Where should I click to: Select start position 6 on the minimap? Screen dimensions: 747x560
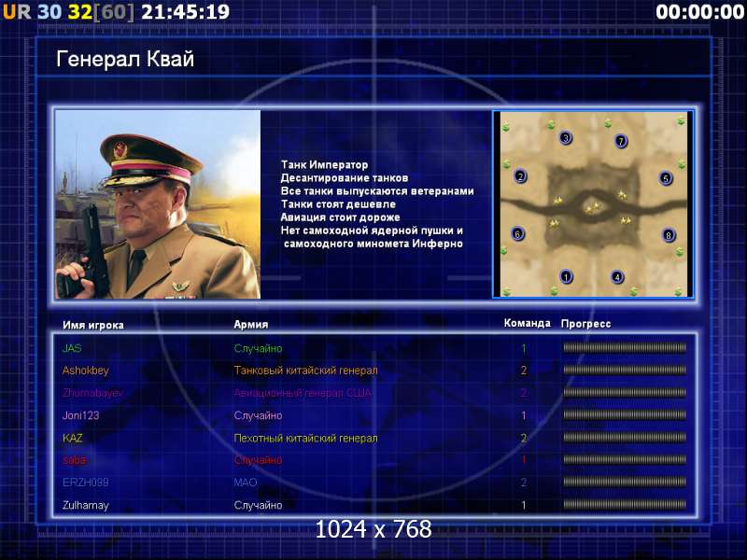[x=517, y=234]
